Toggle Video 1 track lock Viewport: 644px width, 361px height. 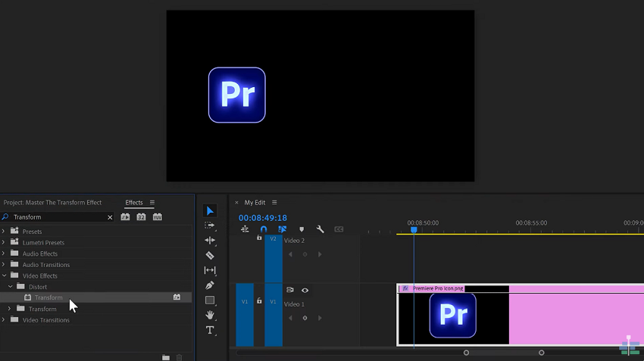(259, 301)
